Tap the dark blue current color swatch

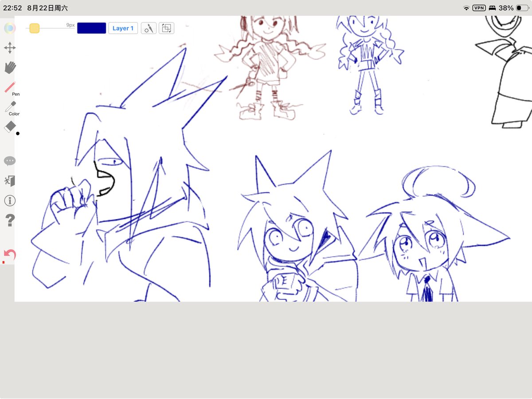point(92,28)
